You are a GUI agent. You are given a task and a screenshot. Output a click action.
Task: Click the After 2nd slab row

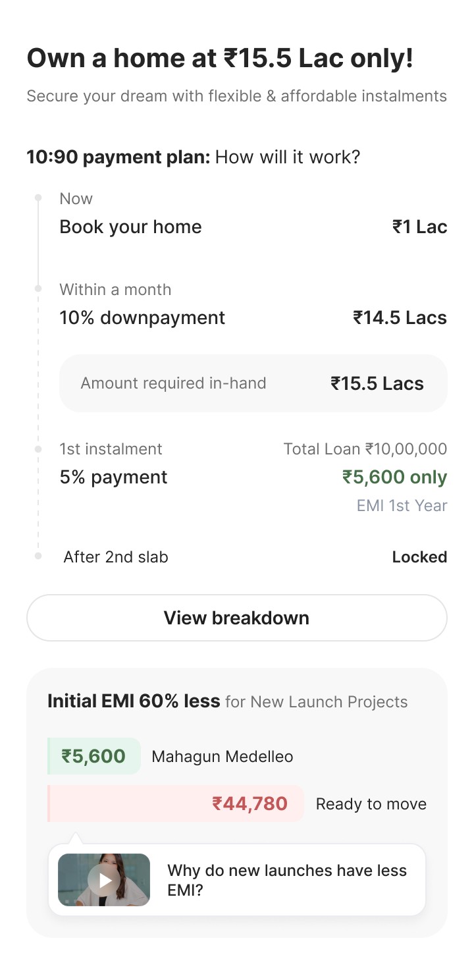[x=116, y=557]
